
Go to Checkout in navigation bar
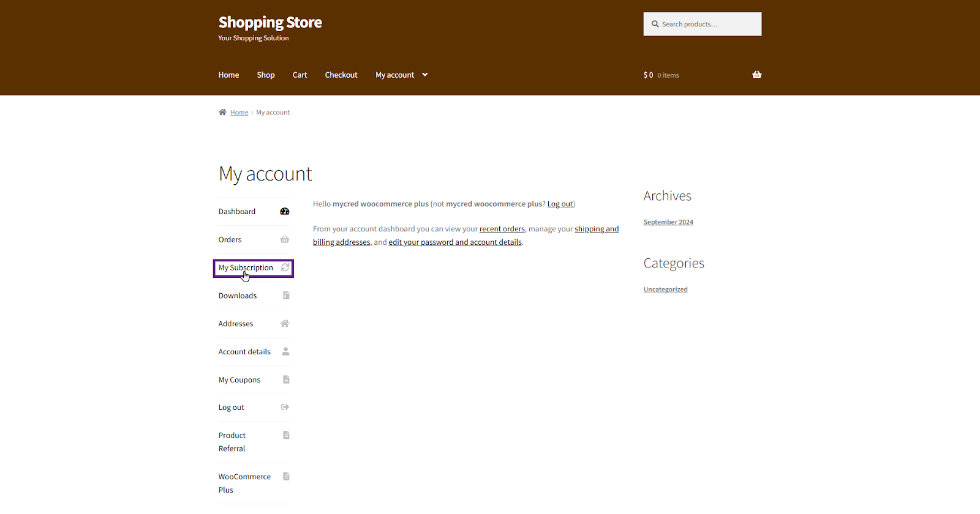click(341, 75)
